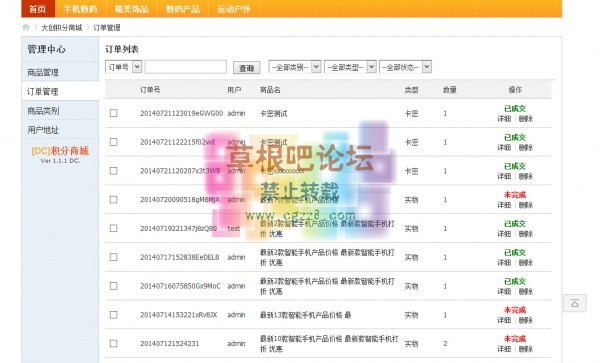Open the 全部类别 filter dropdown

point(295,67)
